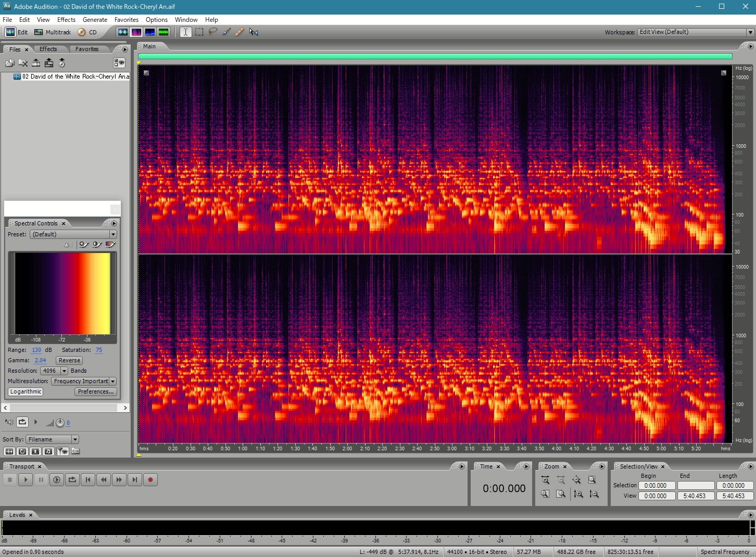The width and height of the screenshot is (756, 557).
Task: Click the Saturation value 75
Action: (x=99, y=350)
